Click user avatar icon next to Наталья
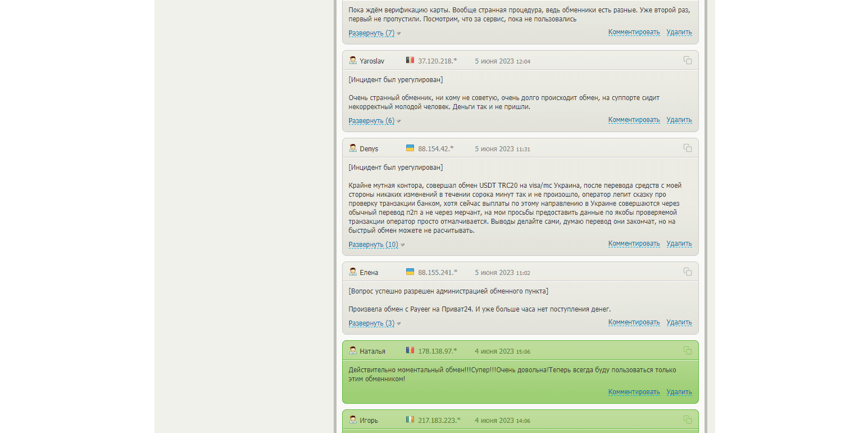The width and height of the screenshot is (868, 433). 353,350
